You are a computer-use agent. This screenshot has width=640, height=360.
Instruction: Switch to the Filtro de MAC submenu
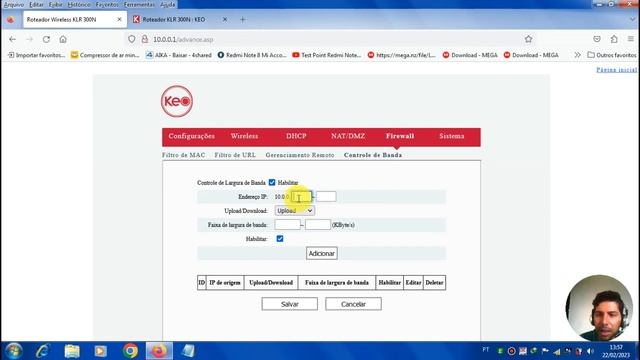183,155
